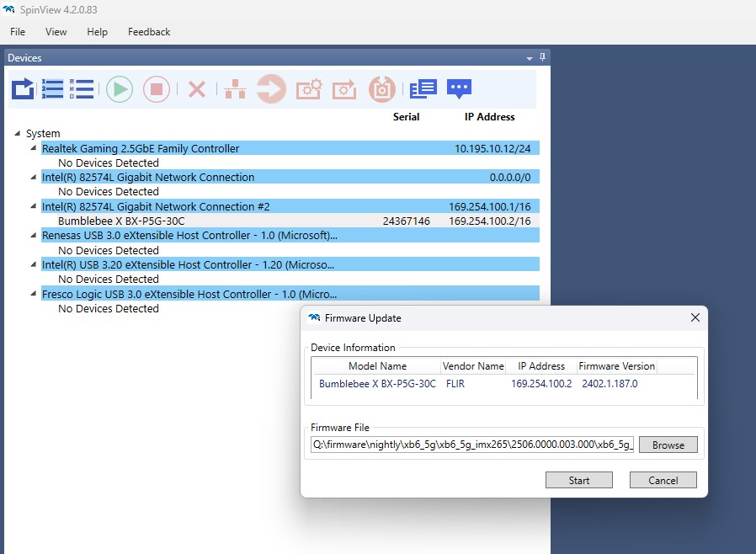Collapse Intel USB 3.20 Host Controller node

point(34,264)
